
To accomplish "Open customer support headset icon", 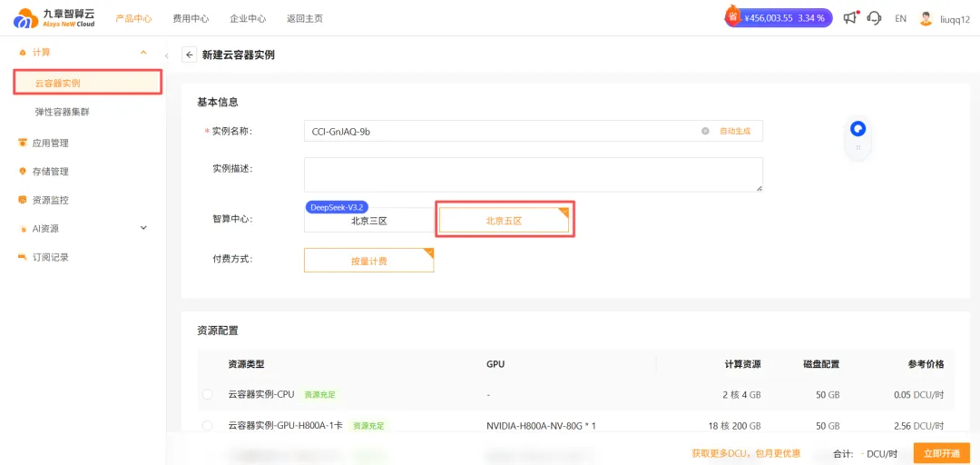I will coord(874,18).
